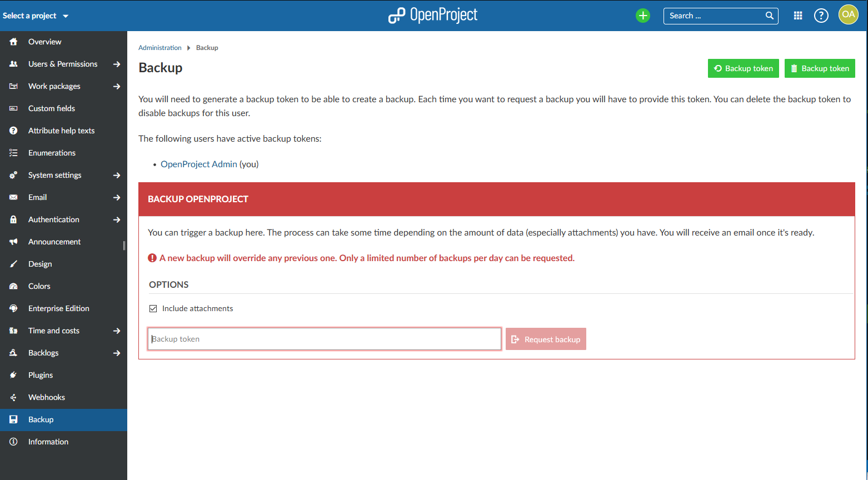The width and height of the screenshot is (868, 480).
Task: Expand System settings submenu arrow
Action: (117, 175)
